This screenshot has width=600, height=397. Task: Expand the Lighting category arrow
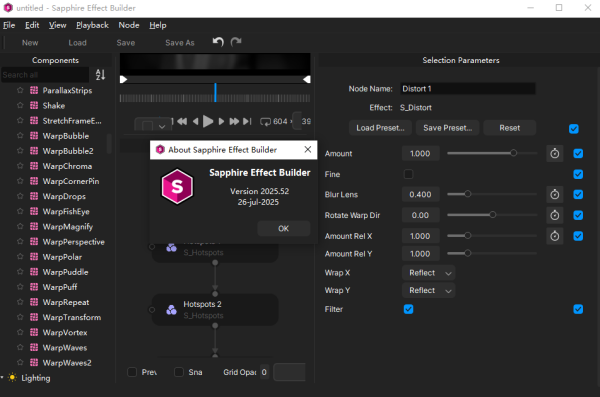2,377
